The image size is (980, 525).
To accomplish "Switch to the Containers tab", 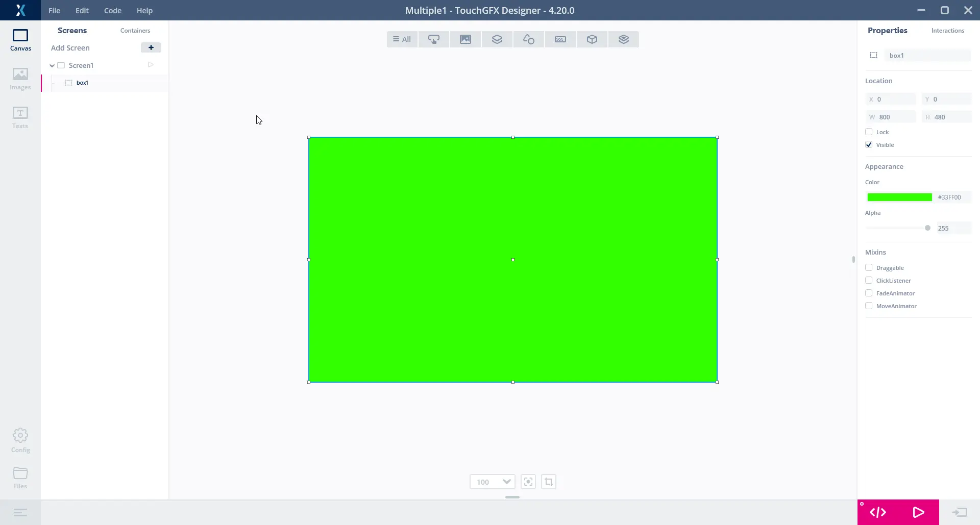I will 135,31.
